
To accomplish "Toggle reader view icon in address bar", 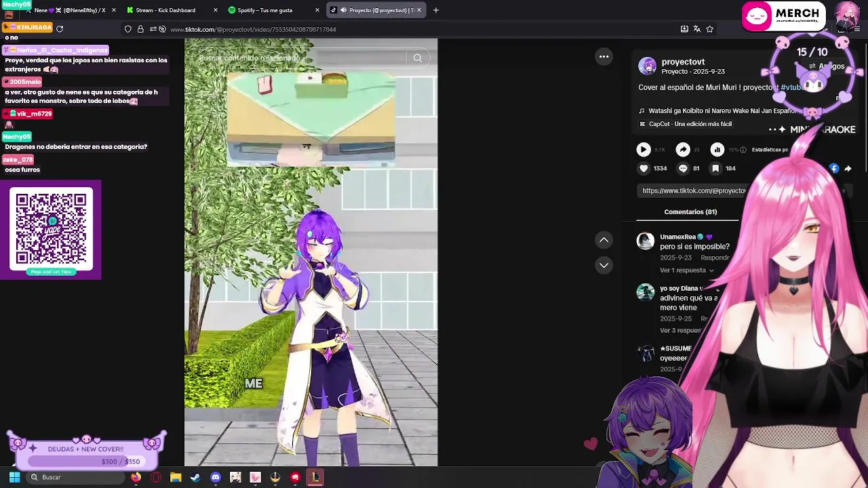I will coord(684,29).
